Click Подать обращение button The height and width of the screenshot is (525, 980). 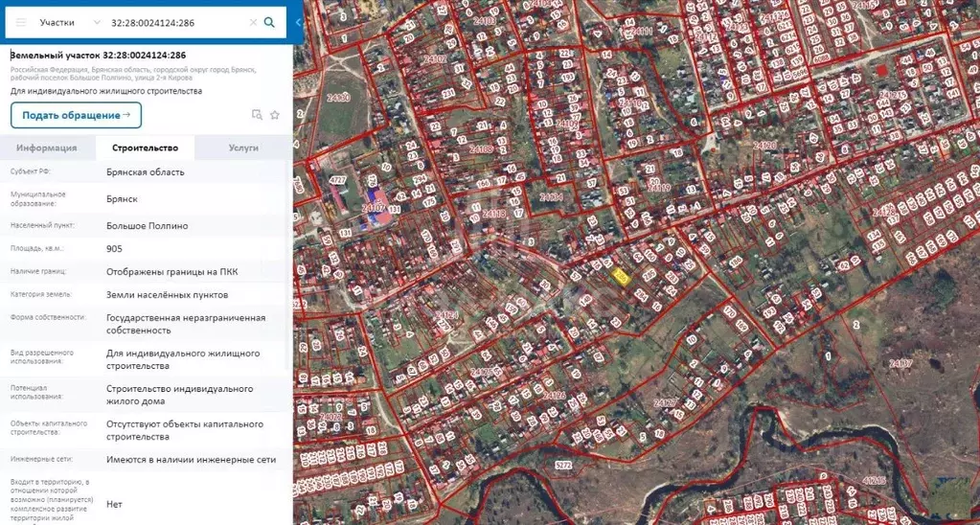[77, 115]
